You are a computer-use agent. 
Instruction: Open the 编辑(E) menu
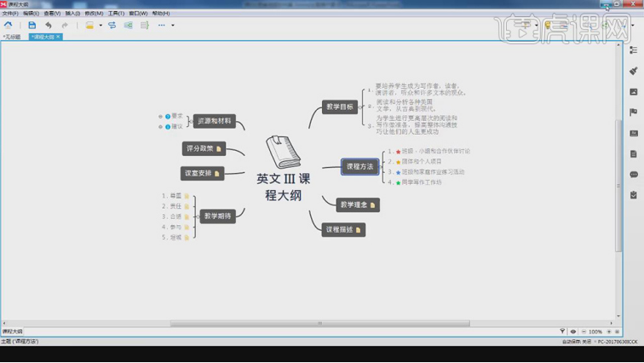pos(31,14)
